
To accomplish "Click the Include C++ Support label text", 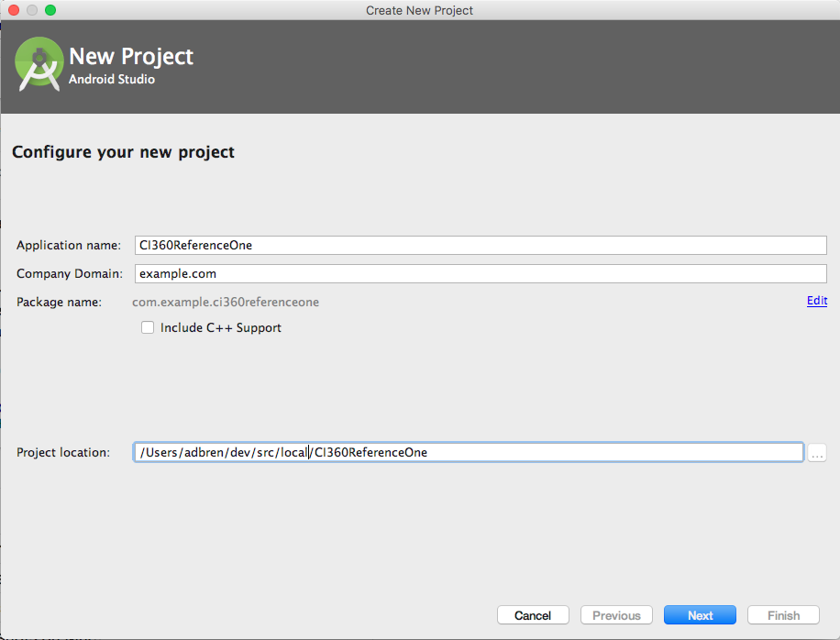I will 221,327.
